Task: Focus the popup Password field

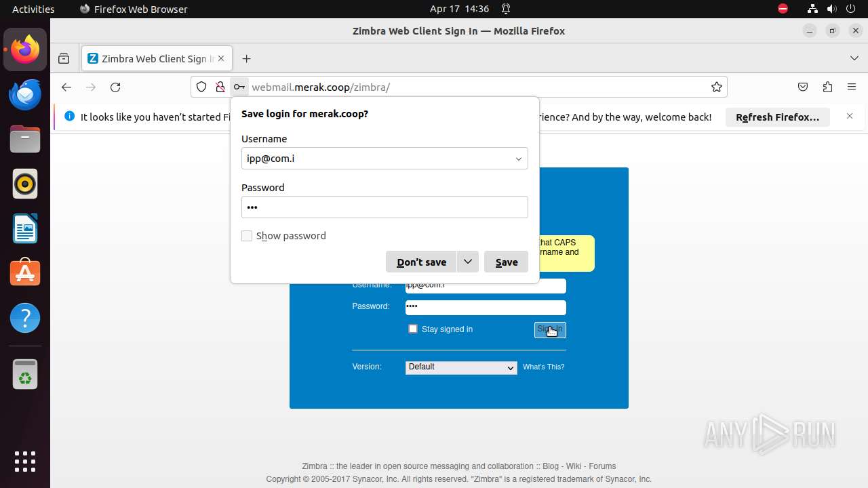Action: coord(384,207)
